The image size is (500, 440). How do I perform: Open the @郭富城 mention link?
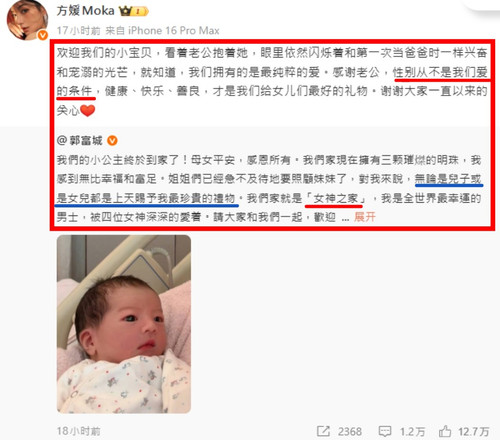tap(80, 141)
